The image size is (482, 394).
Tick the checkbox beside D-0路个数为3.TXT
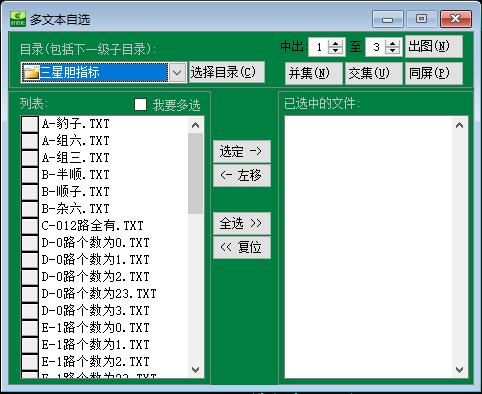[30, 311]
